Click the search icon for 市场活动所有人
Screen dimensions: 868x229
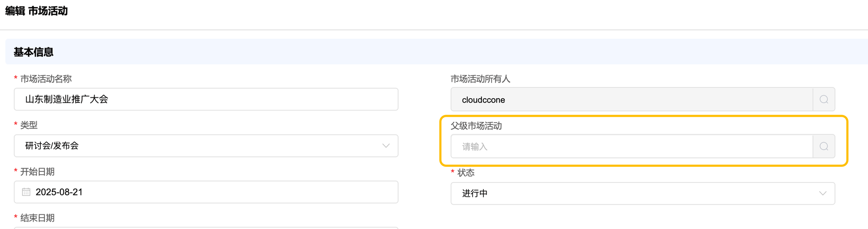pyautogui.click(x=823, y=100)
